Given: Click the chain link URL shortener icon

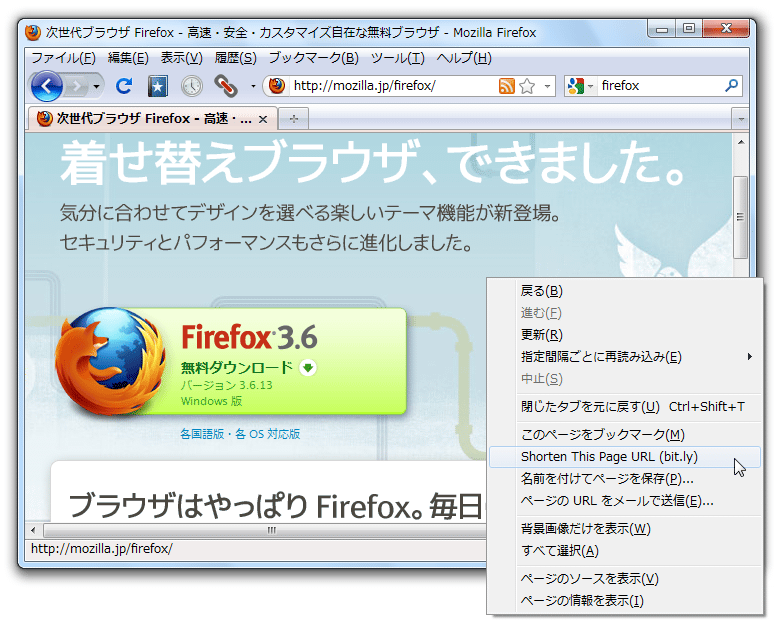Looking at the screenshot, I should coord(226,86).
